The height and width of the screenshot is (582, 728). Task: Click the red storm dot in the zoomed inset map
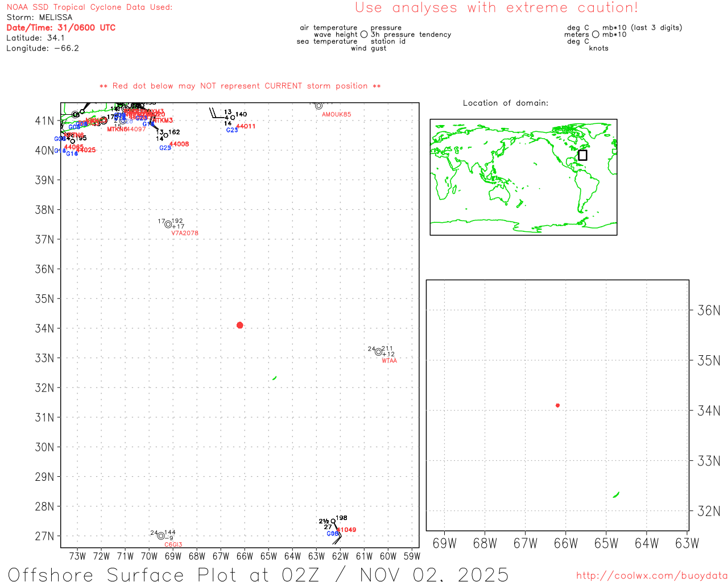pos(557,405)
